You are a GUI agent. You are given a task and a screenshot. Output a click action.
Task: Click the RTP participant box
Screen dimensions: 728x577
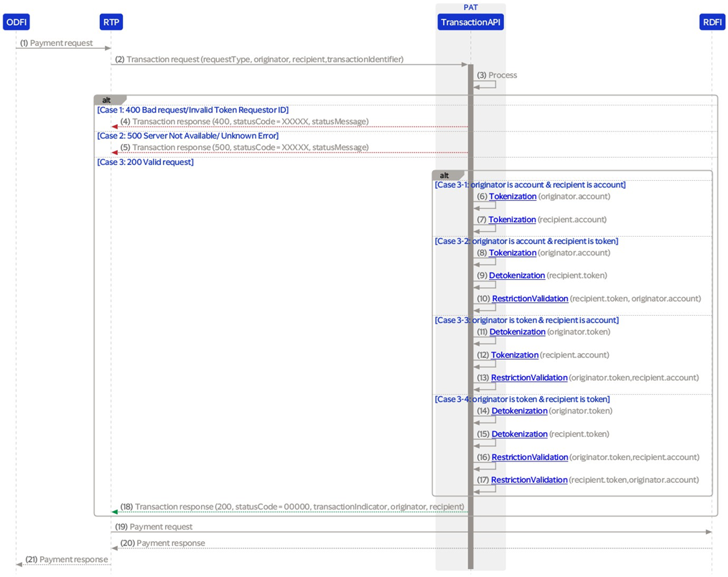click(x=111, y=22)
